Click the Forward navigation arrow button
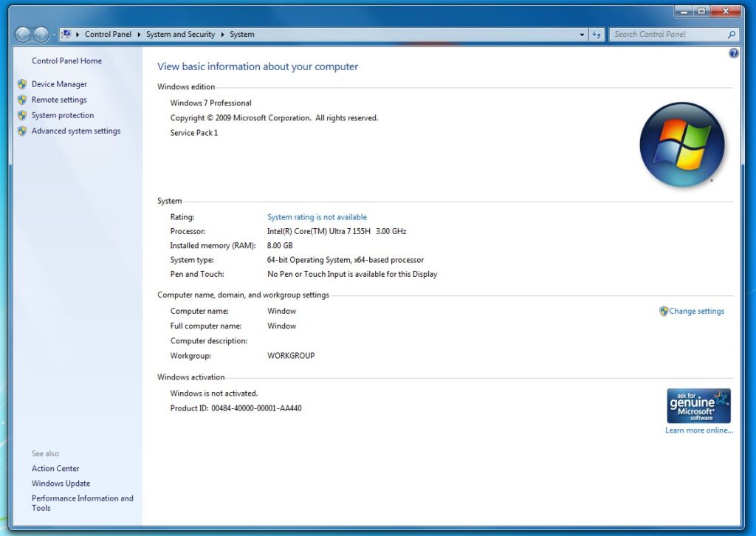756x536 pixels. pyautogui.click(x=41, y=35)
